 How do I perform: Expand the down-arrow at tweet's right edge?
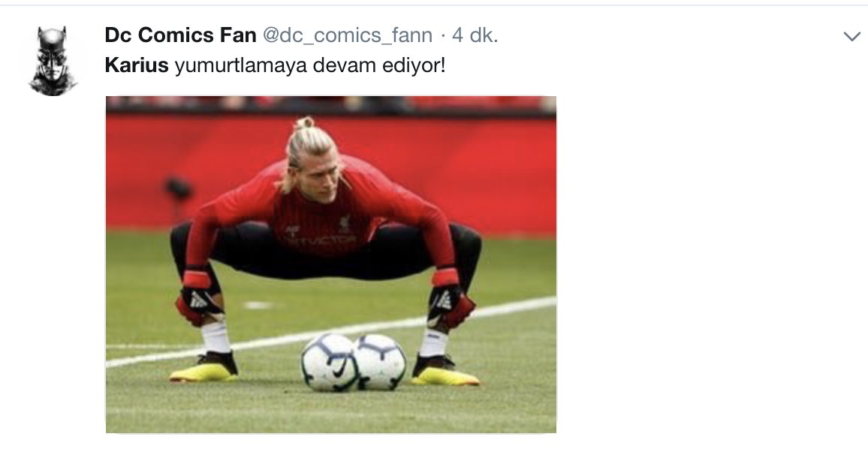(851, 37)
